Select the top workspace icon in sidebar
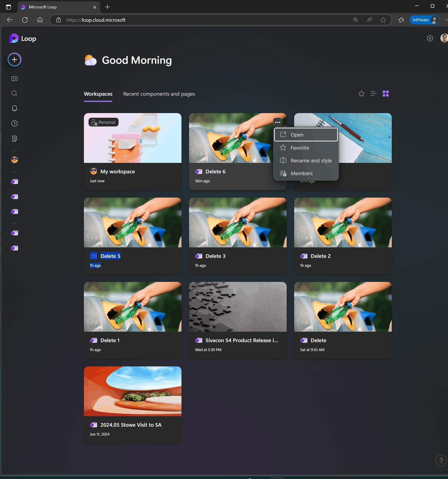This screenshot has width=448, height=479. (14, 182)
